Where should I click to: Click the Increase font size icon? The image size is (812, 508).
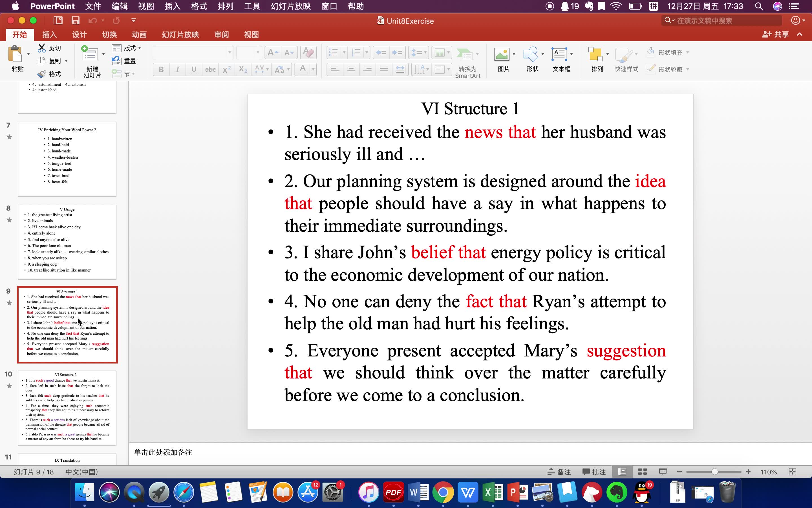click(x=272, y=52)
